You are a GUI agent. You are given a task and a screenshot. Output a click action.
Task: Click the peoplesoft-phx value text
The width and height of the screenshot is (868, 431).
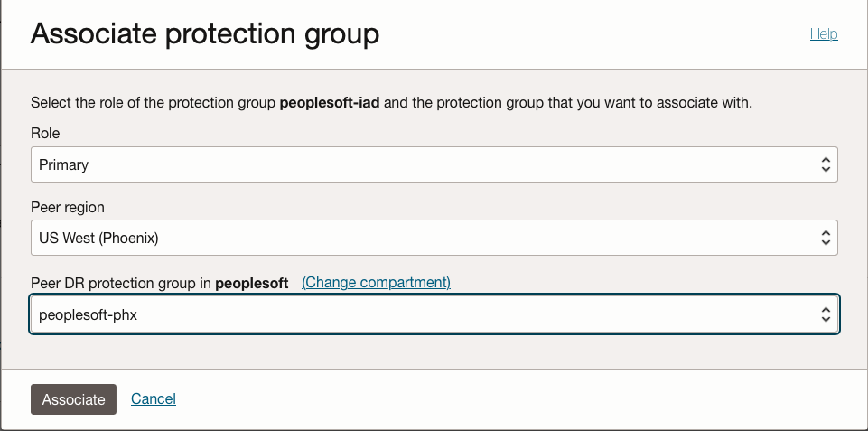[88, 314]
